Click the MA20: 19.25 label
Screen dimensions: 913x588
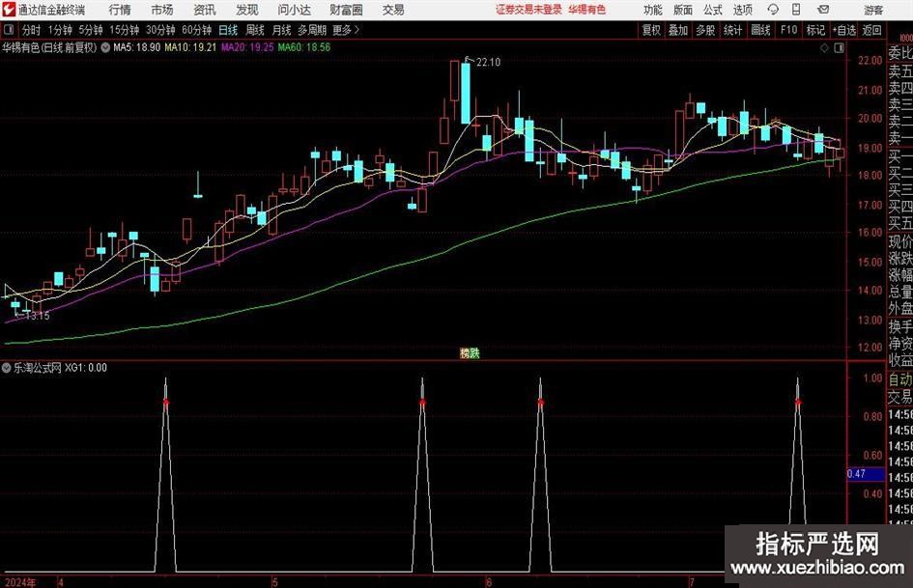247,47
